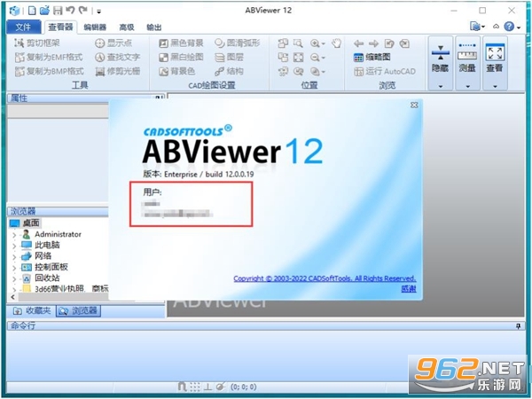This screenshot has width=532, height=399.
Task: Open the zoom in dropdown arrow
Action: [324, 43]
